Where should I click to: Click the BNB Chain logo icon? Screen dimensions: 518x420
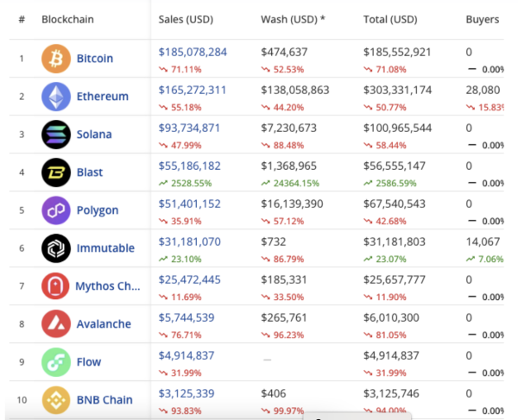click(56, 400)
